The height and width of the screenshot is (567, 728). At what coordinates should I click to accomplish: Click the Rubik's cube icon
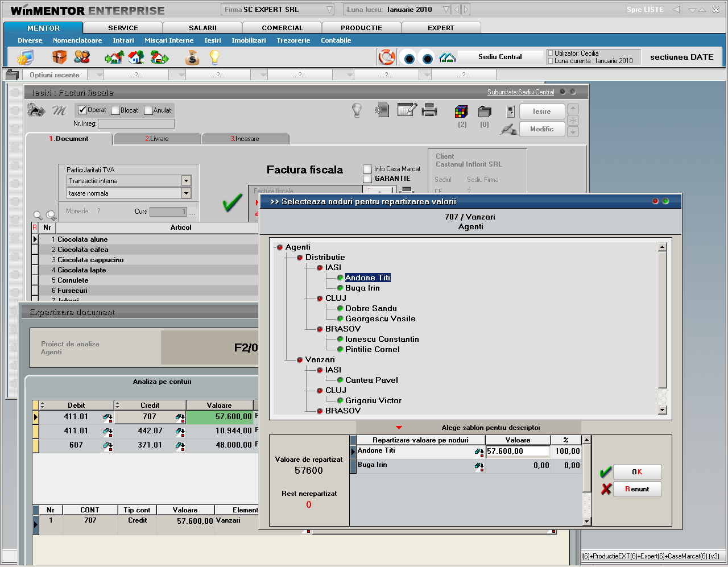(461, 111)
